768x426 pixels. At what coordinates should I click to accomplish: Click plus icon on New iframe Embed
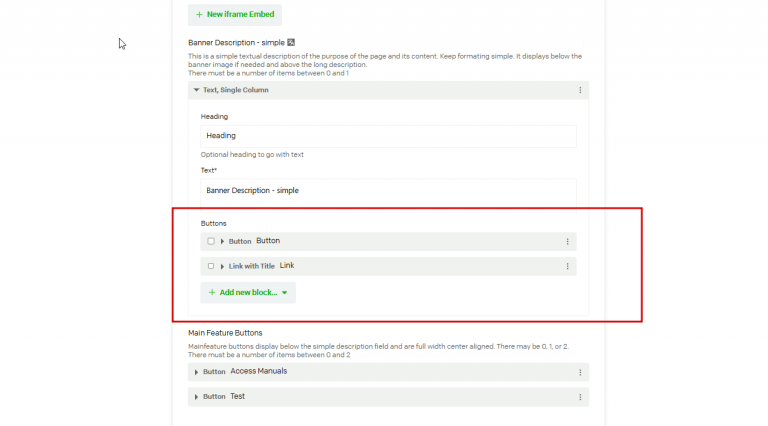[x=199, y=15]
